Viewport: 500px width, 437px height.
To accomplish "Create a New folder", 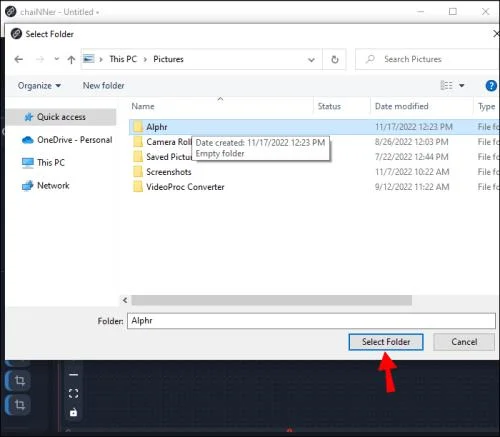I will [x=103, y=86].
